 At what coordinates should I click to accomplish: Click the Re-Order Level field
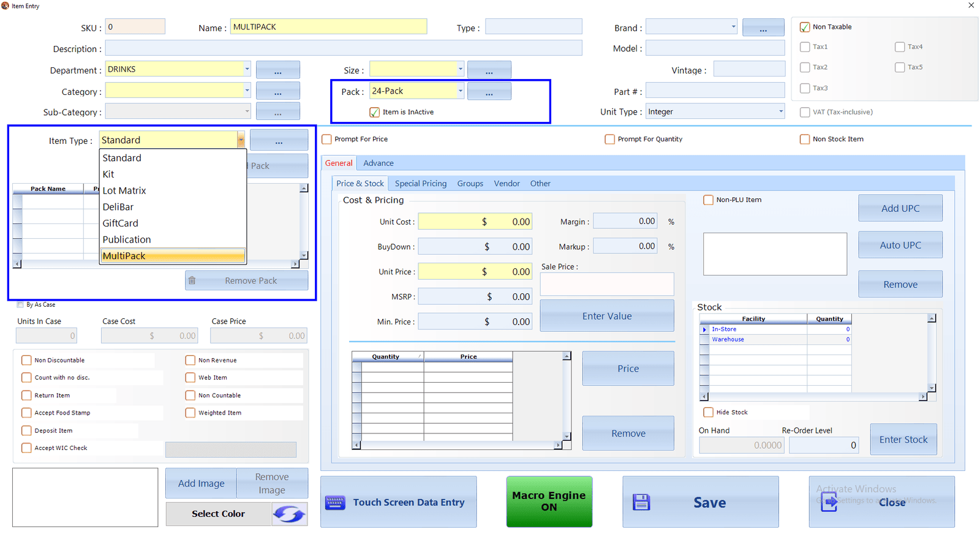pyautogui.click(x=824, y=445)
